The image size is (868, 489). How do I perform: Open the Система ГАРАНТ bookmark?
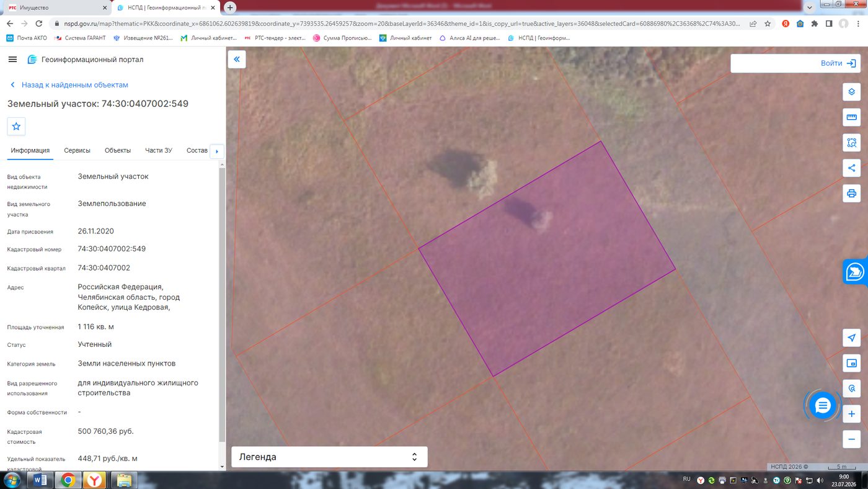pos(79,38)
